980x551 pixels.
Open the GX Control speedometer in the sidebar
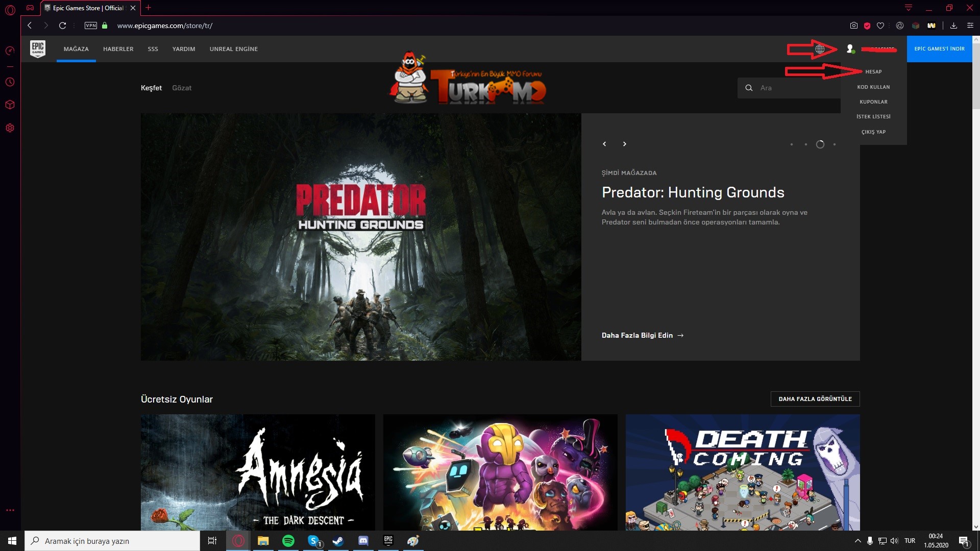(10, 51)
